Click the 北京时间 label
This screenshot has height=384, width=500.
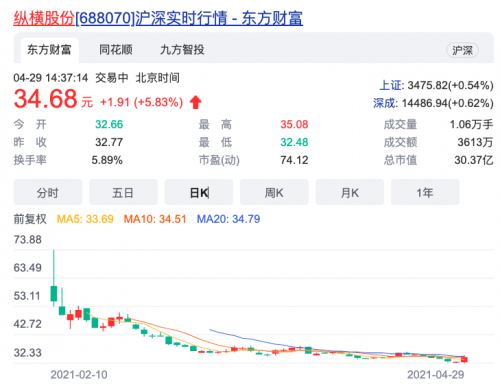pyautogui.click(x=158, y=78)
